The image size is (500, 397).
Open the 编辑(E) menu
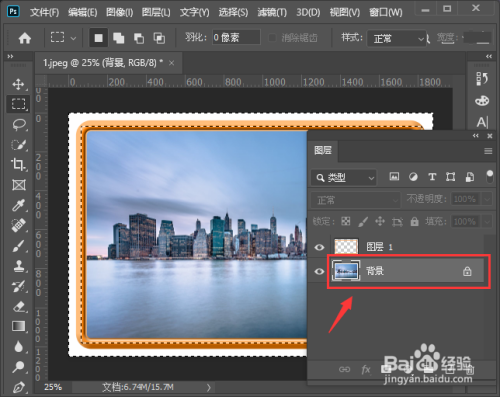pos(82,12)
